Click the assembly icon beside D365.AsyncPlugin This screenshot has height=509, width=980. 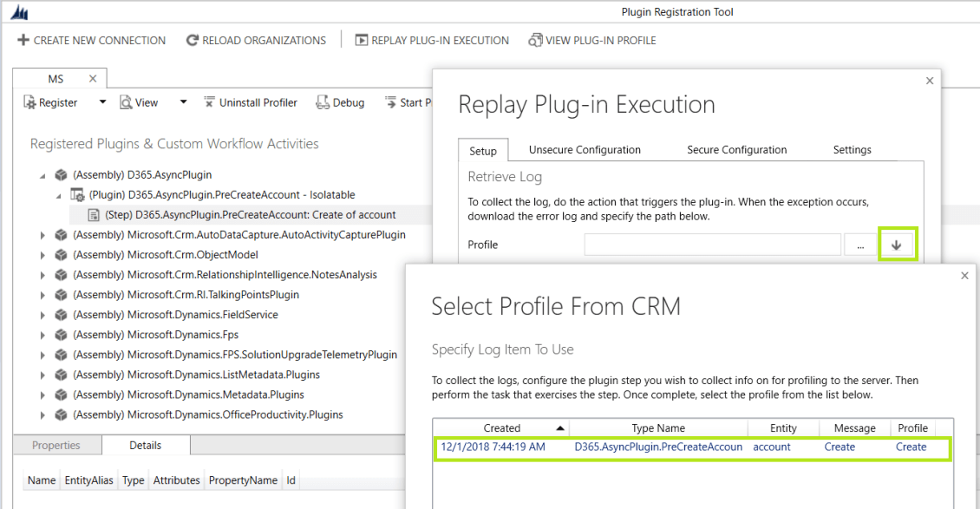(x=60, y=173)
